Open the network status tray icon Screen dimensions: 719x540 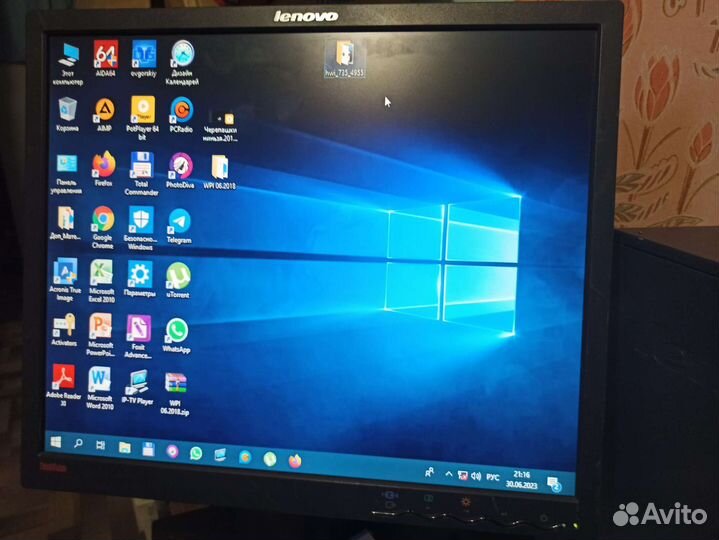click(x=463, y=475)
